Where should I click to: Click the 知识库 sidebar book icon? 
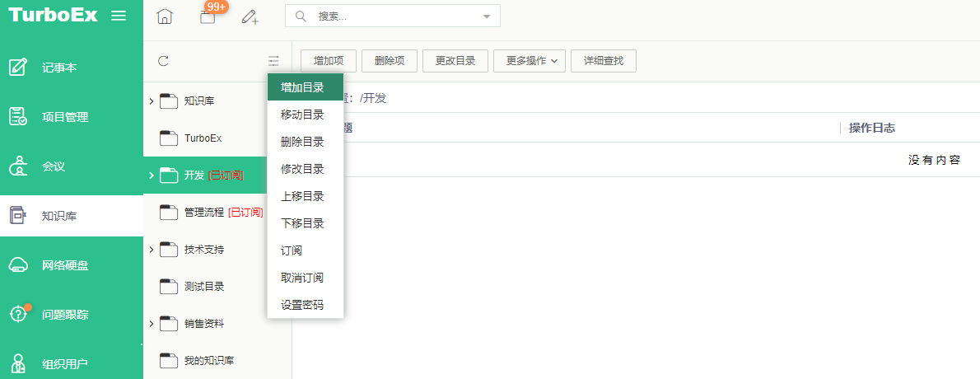tap(18, 215)
